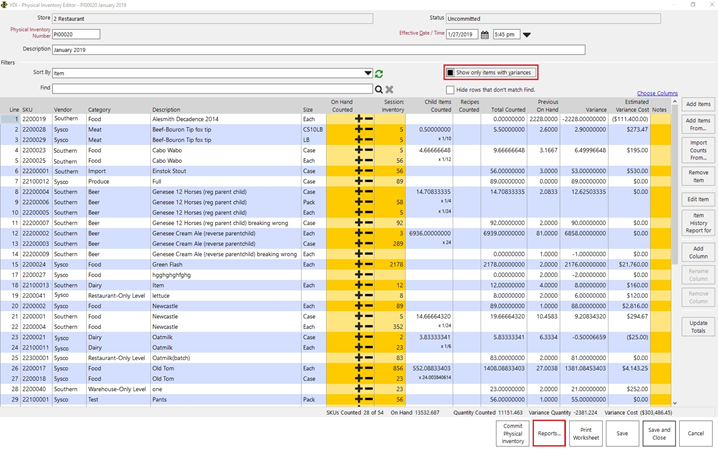Click the green refresh icon beside Sort By
The height and width of the screenshot is (450, 718).
coord(380,73)
